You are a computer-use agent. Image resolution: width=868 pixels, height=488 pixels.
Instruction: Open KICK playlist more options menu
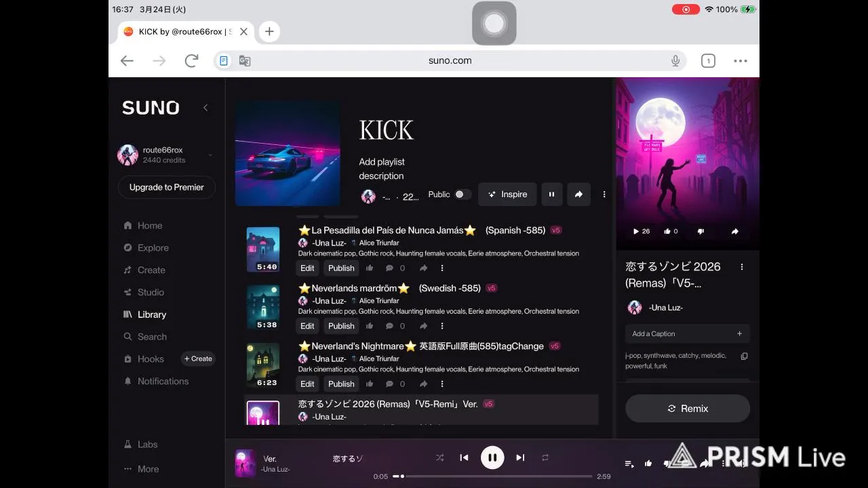pyautogui.click(x=604, y=195)
